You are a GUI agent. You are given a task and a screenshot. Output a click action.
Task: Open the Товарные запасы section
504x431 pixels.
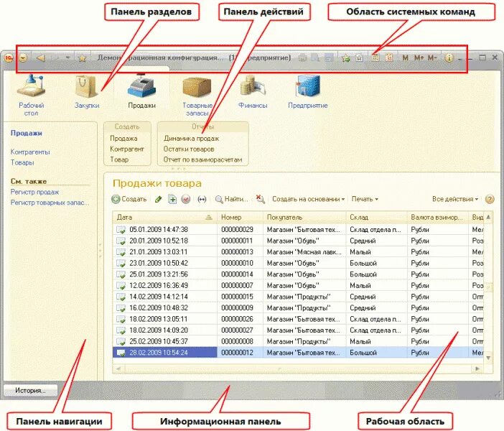(x=197, y=96)
